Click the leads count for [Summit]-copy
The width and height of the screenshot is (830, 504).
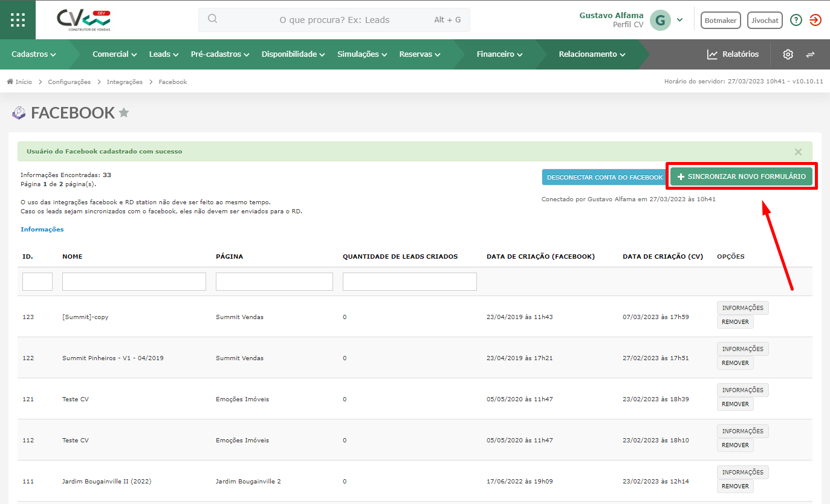point(345,317)
